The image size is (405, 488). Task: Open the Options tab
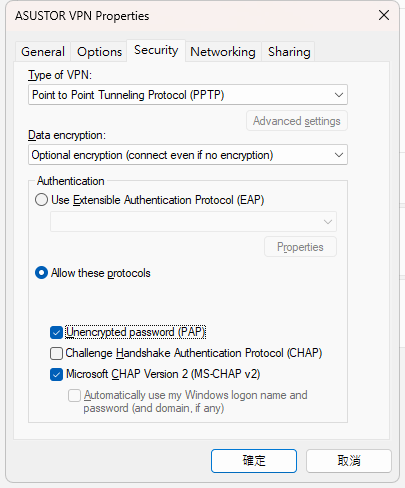pyautogui.click(x=99, y=52)
